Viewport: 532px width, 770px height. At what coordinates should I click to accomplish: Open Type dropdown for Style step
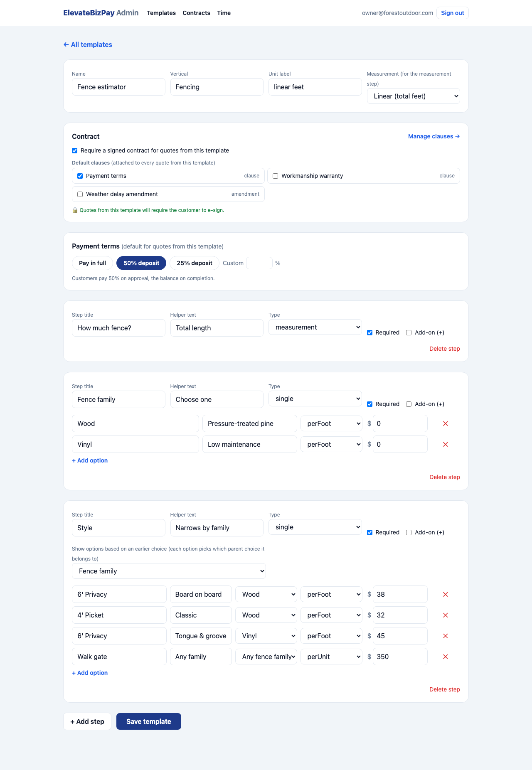tap(315, 527)
